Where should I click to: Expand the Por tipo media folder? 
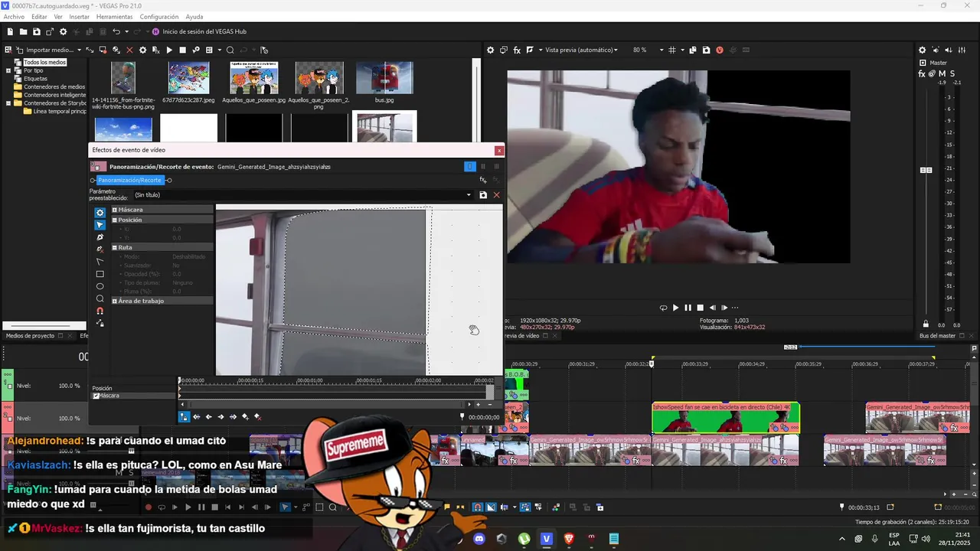(x=8, y=70)
